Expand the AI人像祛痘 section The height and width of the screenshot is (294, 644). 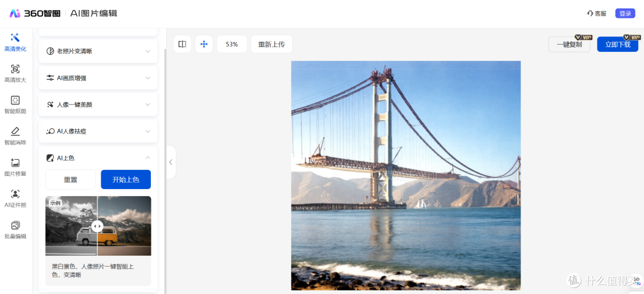click(148, 131)
